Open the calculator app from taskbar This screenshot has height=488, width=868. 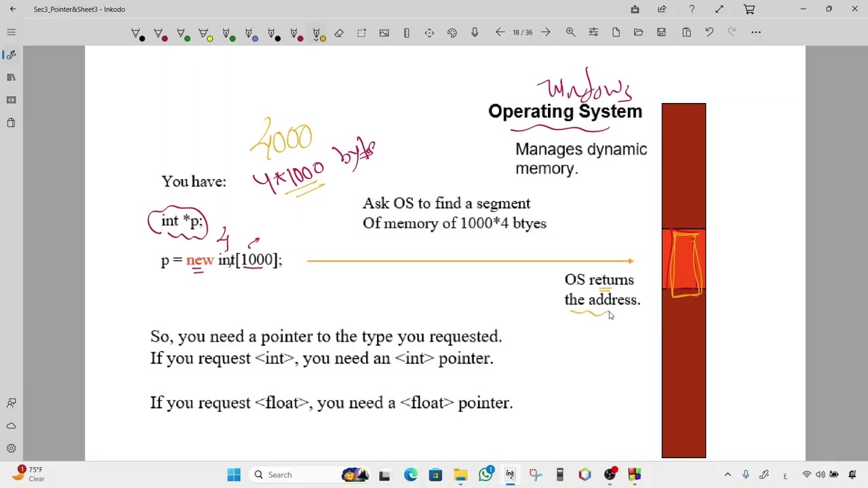pos(560,475)
